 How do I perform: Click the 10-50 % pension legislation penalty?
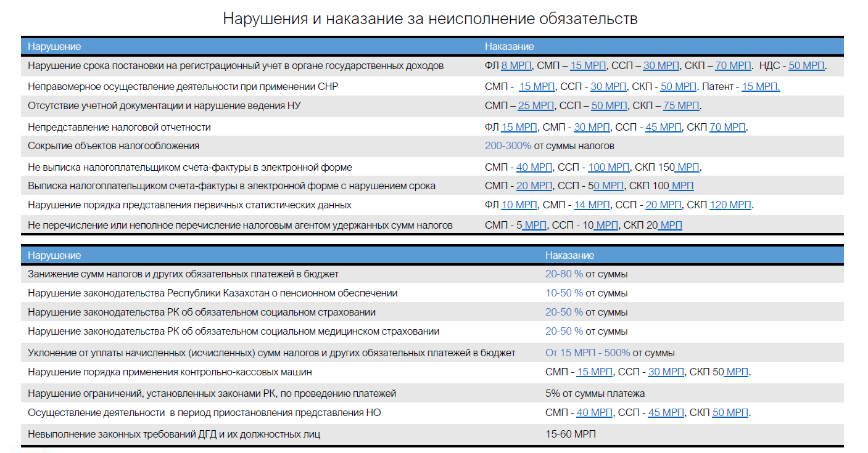564,293
